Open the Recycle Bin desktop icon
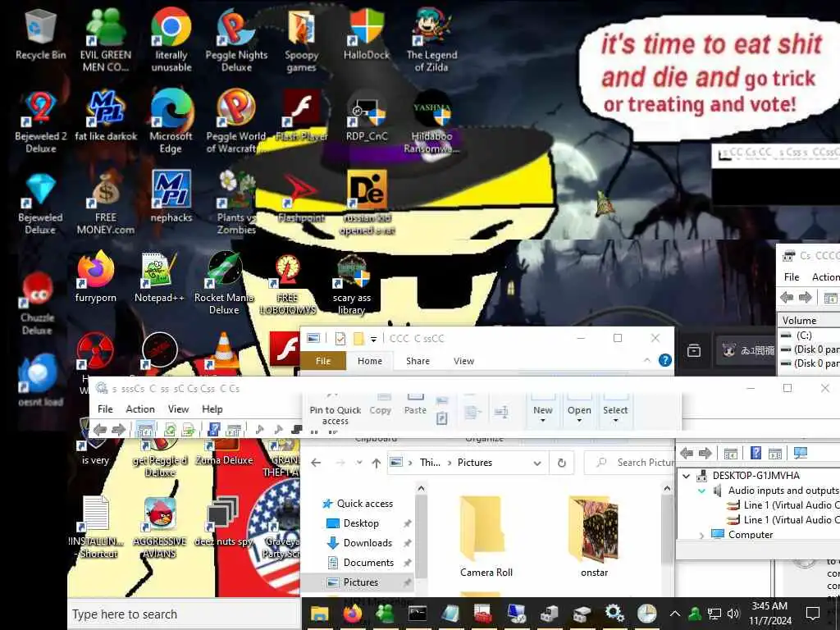 pyautogui.click(x=40, y=34)
